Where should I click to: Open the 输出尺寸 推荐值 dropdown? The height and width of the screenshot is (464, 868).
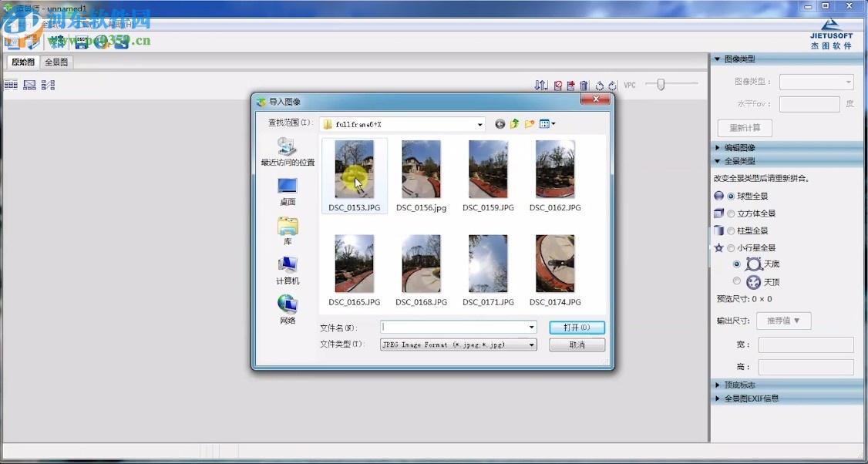pos(783,321)
